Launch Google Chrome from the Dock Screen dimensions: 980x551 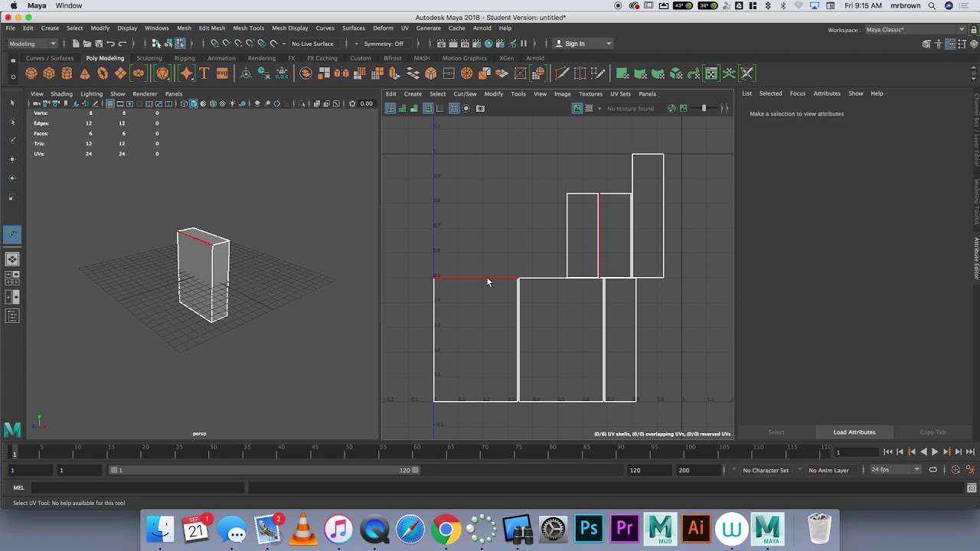click(x=446, y=529)
